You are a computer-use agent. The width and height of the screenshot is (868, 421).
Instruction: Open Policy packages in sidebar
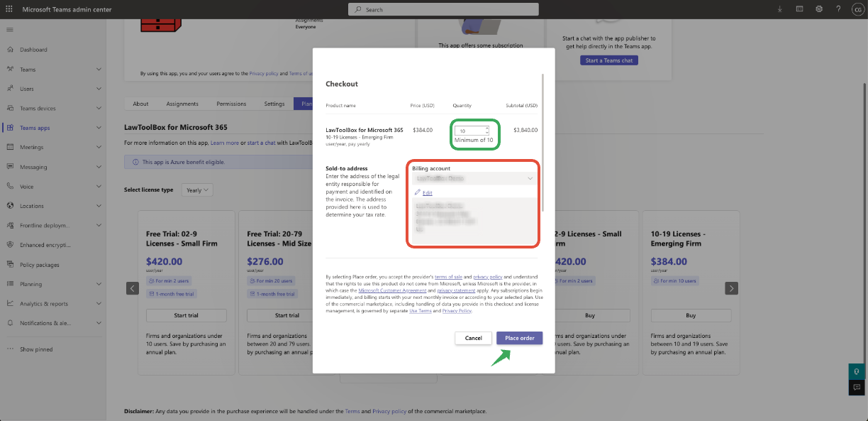pos(40,265)
